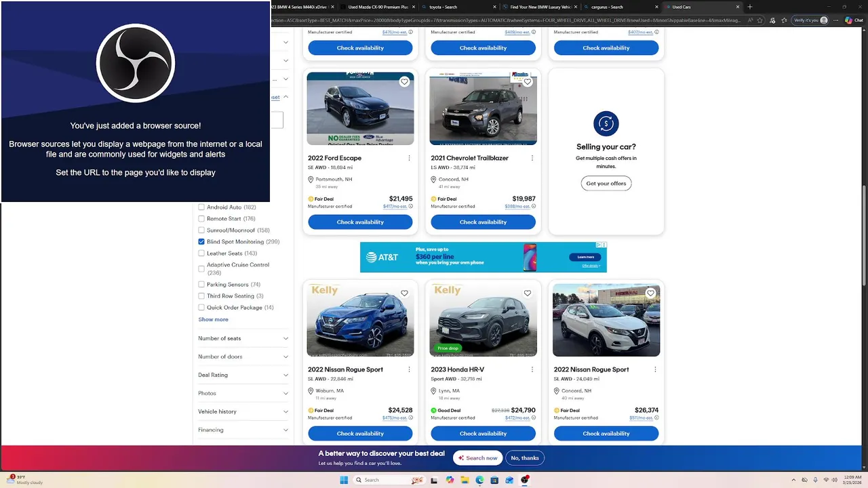The image size is (868, 488).
Task: Switch to Find Your New BMW tab
Action: tap(540, 7)
